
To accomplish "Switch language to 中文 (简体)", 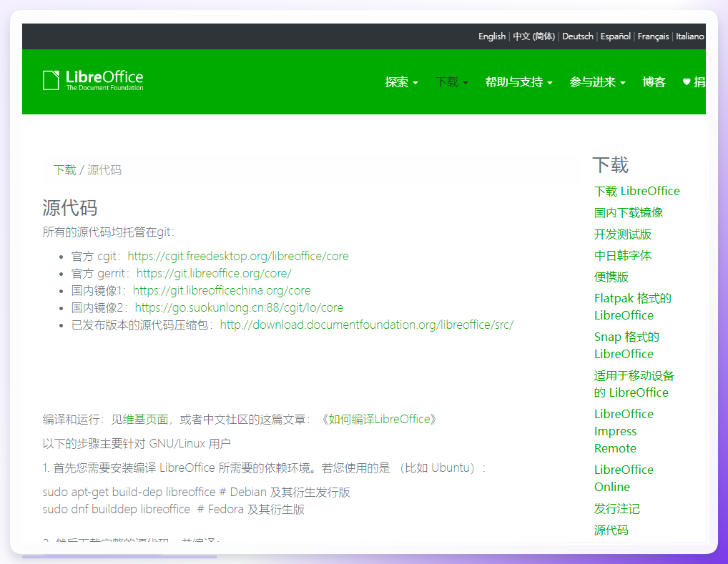I will 533,36.
